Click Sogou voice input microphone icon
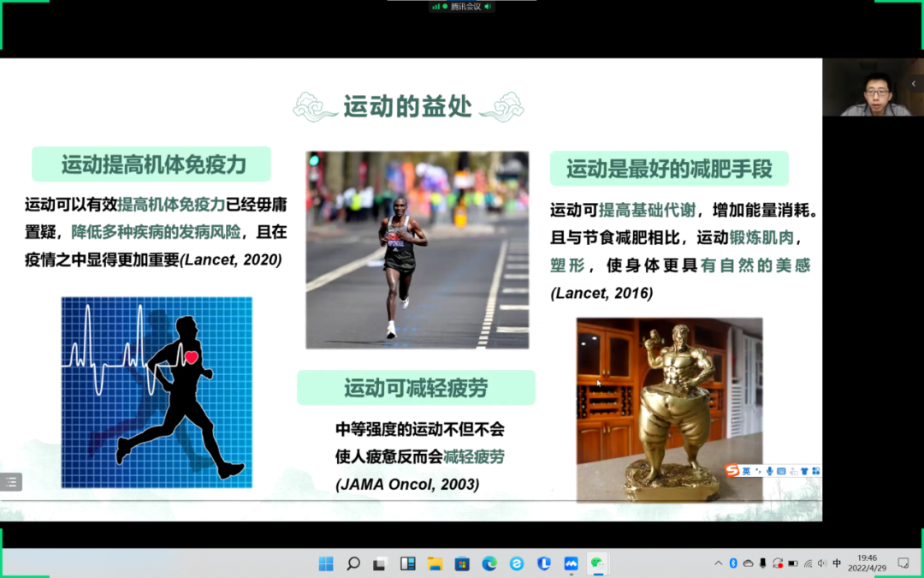The image size is (924, 578). coord(770,471)
